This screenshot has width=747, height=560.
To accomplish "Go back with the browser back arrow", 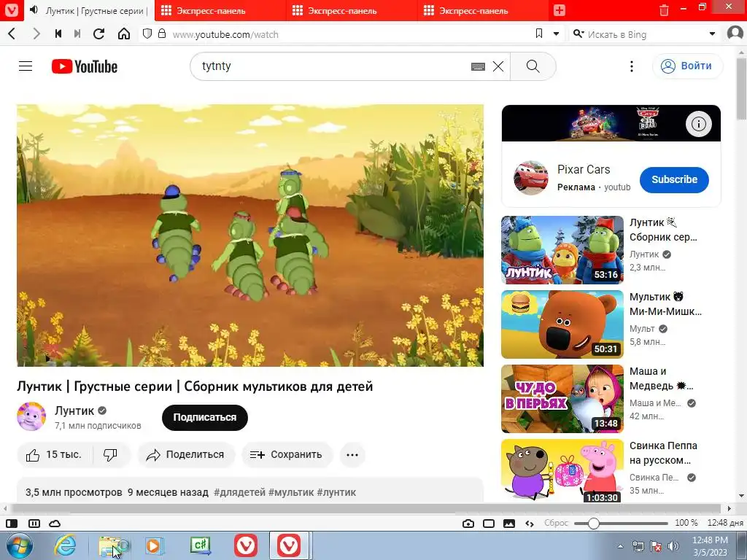I will click(12, 34).
